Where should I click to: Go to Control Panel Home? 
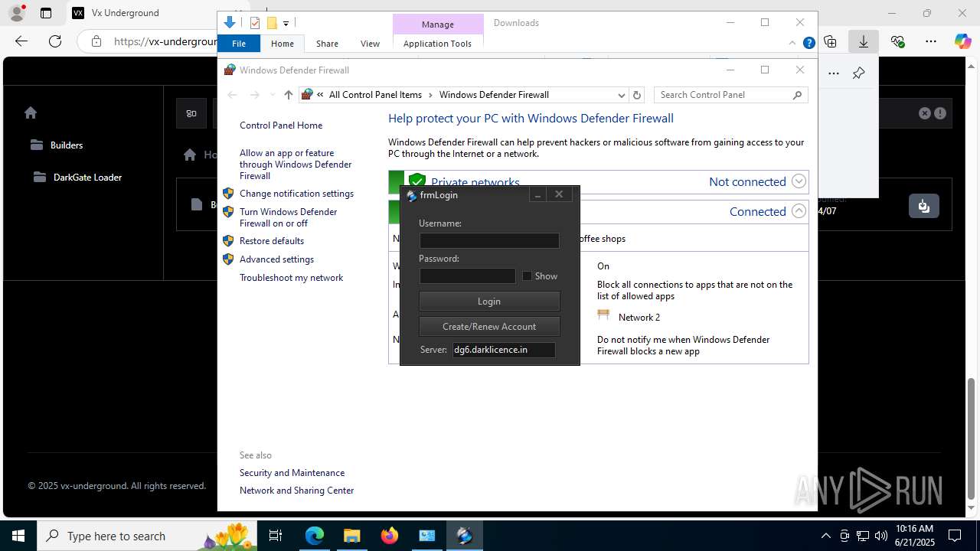pyautogui.click(x=281, y=126)
